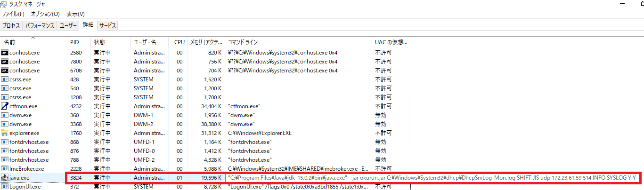Click PID 4232 for ctfmon.exe

coord(76,106)
